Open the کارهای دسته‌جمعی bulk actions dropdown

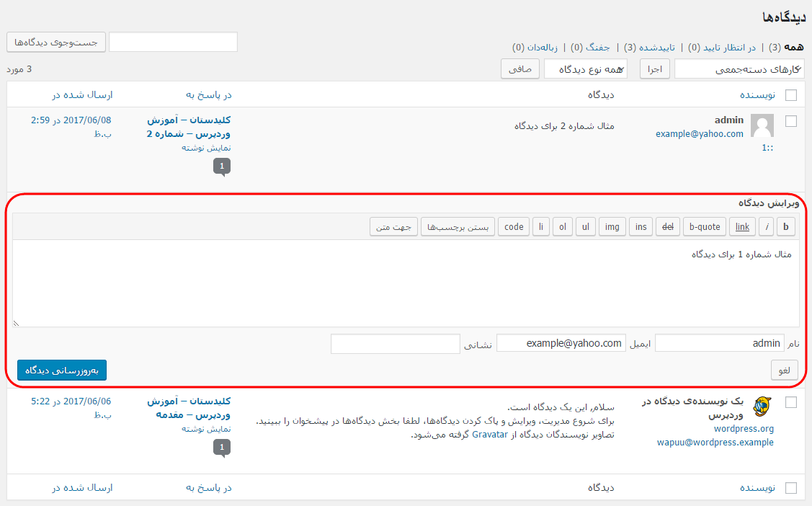click(739, 69)
